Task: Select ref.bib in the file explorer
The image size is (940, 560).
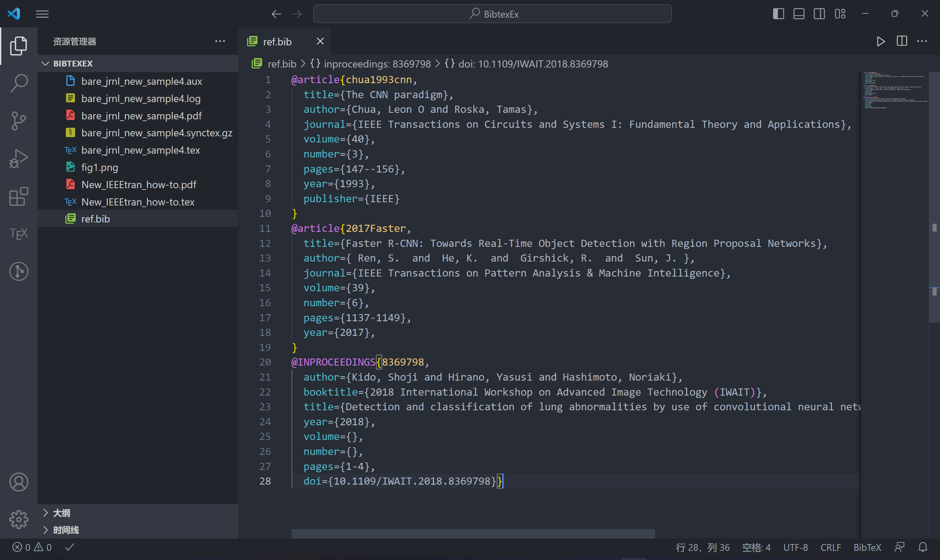Action: pos(138,219)
